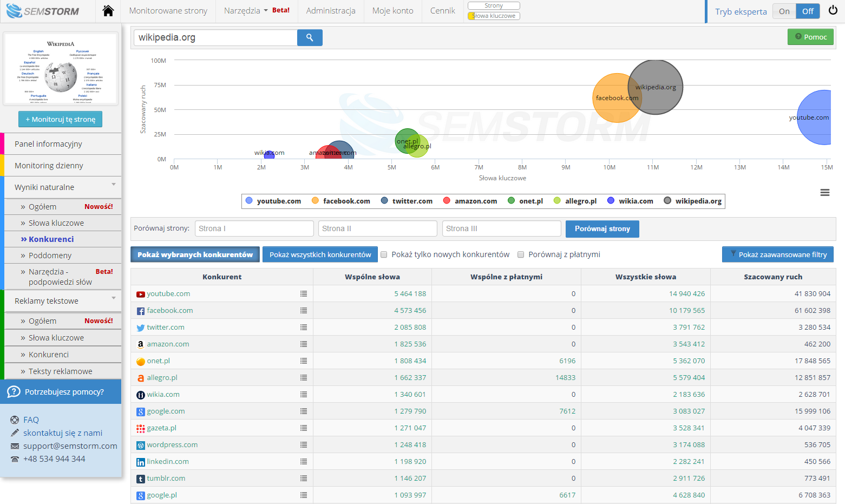Open list icon in twitter.com row
The width and height of the screenshot is (845, 504).
304,328
